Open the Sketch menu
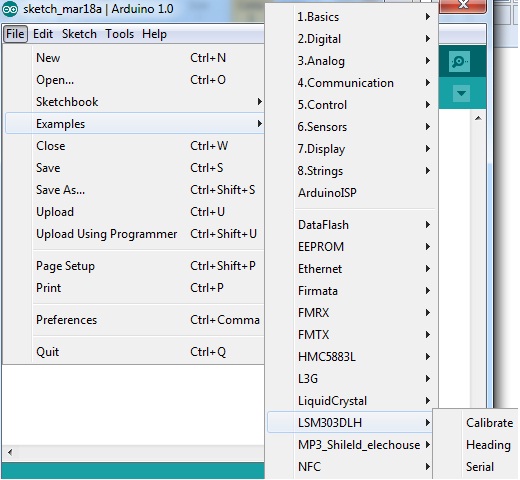Viewport: 520px width, 480px height. pyautogui.click(x=79, y=34)
